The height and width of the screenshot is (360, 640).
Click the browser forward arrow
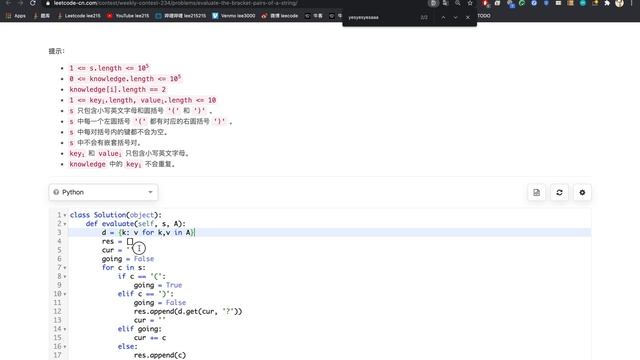[x=20, y=3]
